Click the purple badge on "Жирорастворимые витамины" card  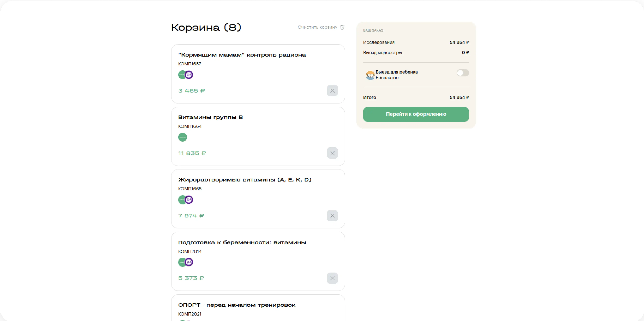click(189, 200)
